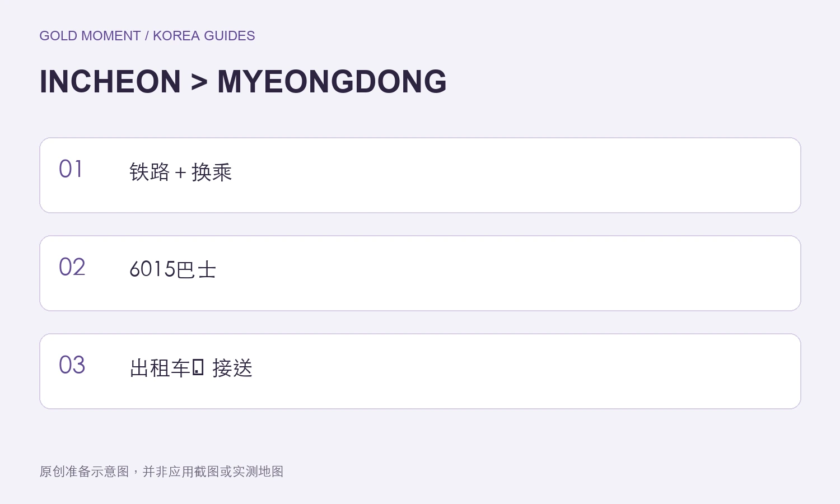Select the number 03 label
The height and width of the screenshot is (504, 840).
72,365
